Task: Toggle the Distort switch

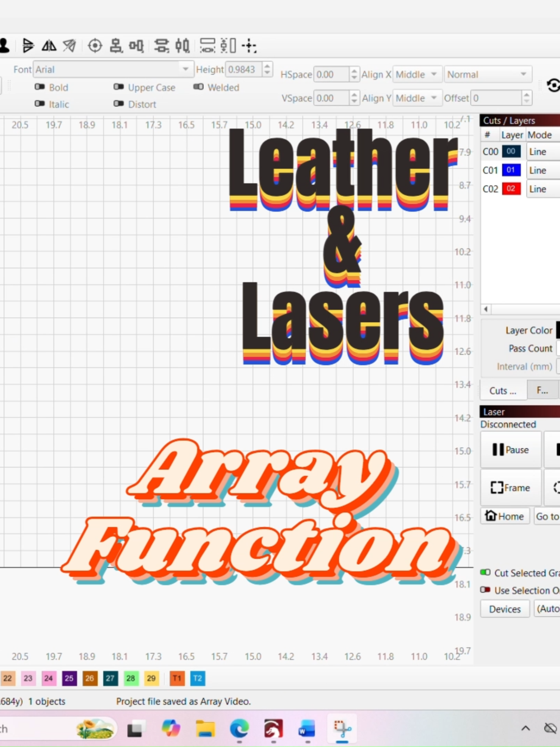Action: [119, 104]
